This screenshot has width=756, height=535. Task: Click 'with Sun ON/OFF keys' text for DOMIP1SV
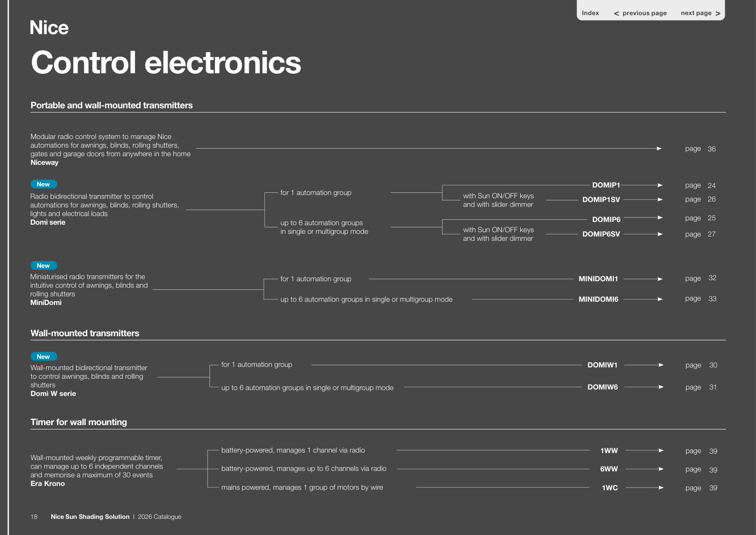coord(498,196)
